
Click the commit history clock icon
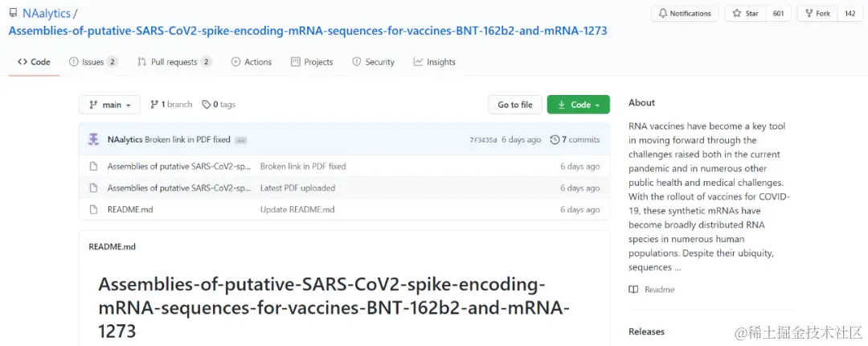click(x=555, y=140)
